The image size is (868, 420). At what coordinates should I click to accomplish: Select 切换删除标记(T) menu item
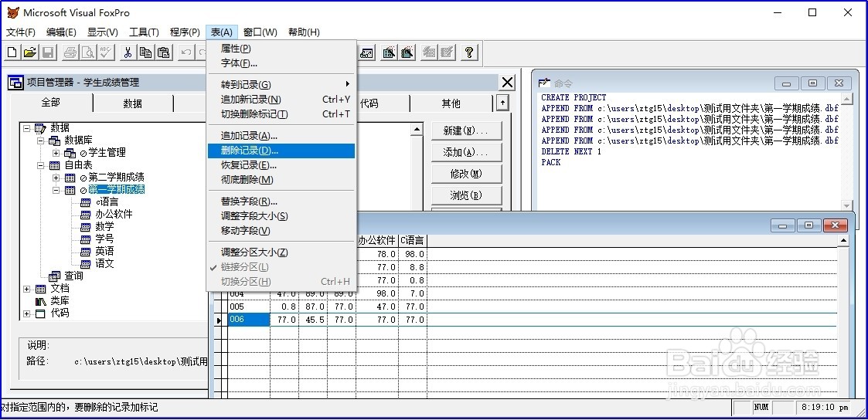click(x=281, y=114)
